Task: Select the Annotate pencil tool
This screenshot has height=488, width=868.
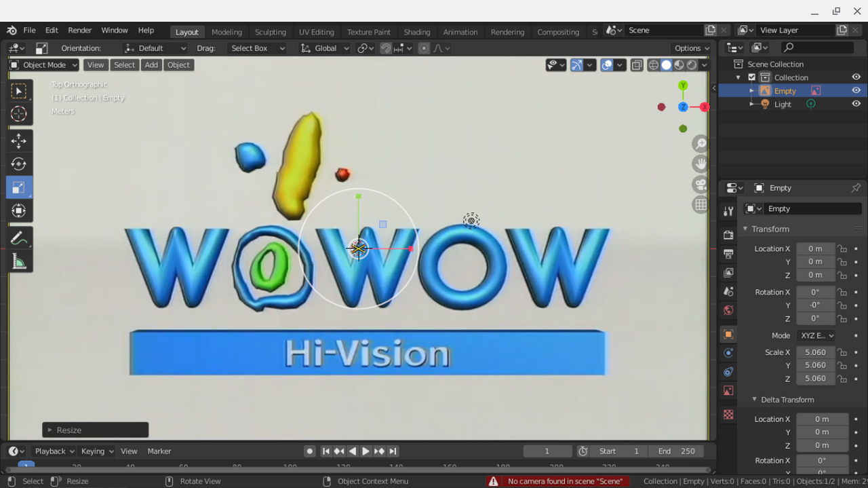Action: pyautogui.click(x=19, y=238)
